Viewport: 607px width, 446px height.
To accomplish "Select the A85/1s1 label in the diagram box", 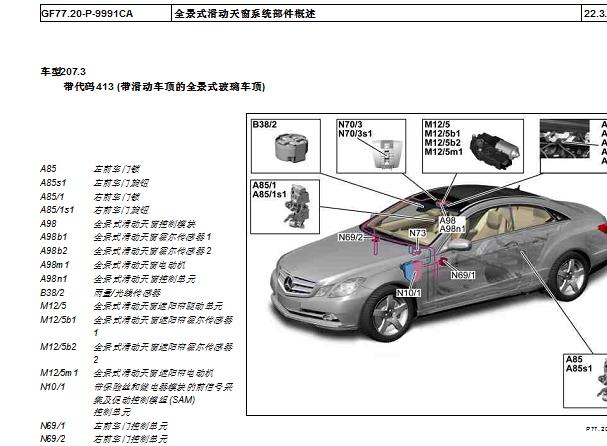I will click(269, 194).
